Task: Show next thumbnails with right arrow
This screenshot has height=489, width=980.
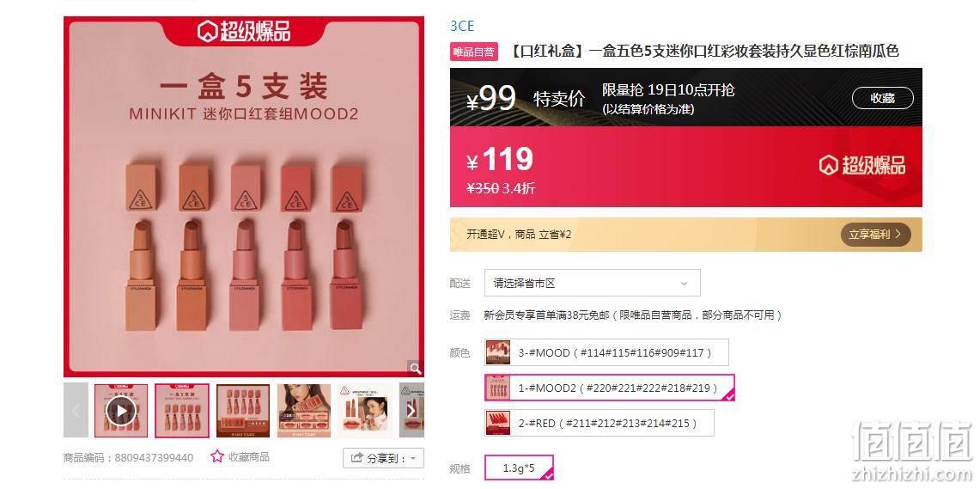Action: [411, 410]
